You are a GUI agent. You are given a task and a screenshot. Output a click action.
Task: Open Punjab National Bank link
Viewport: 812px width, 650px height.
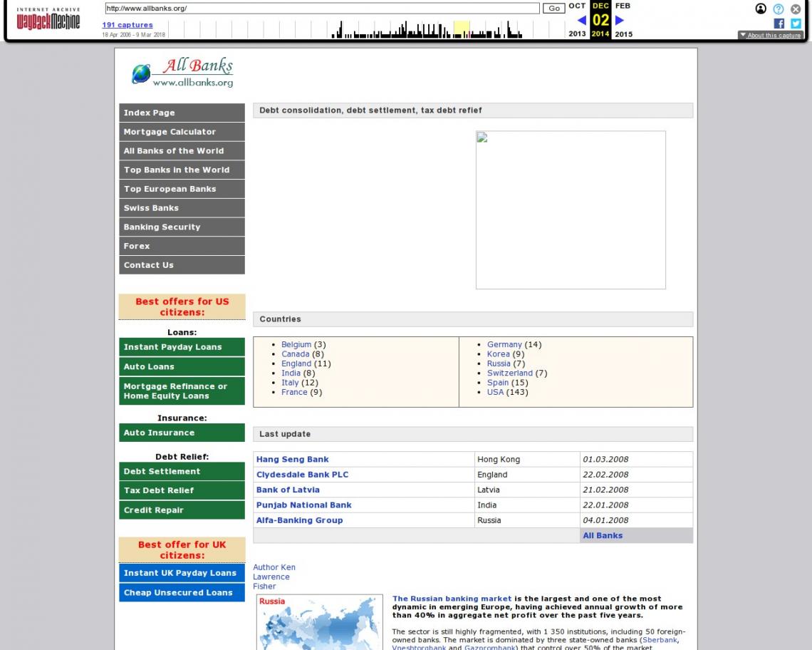click(x=304, y=505)
